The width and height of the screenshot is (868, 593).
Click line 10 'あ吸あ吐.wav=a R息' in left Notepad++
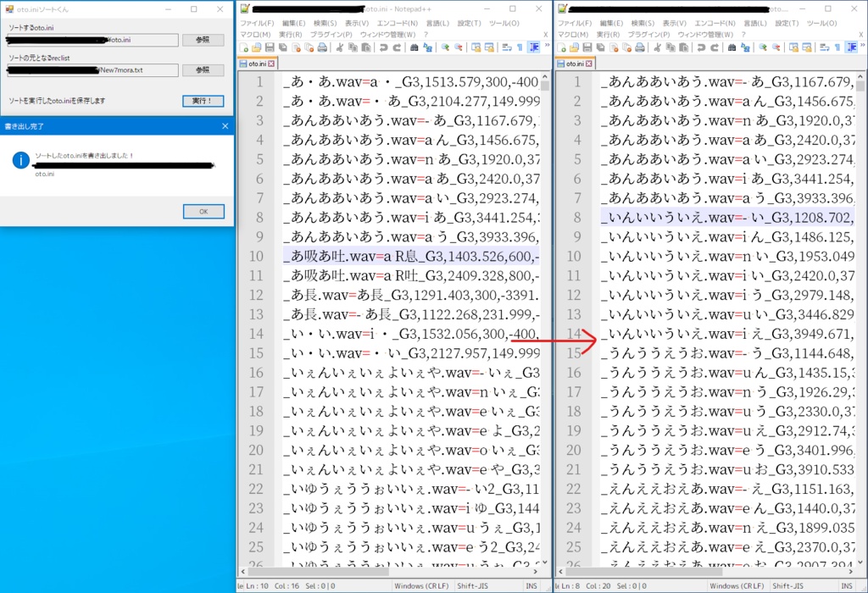(x=411, y=256)
